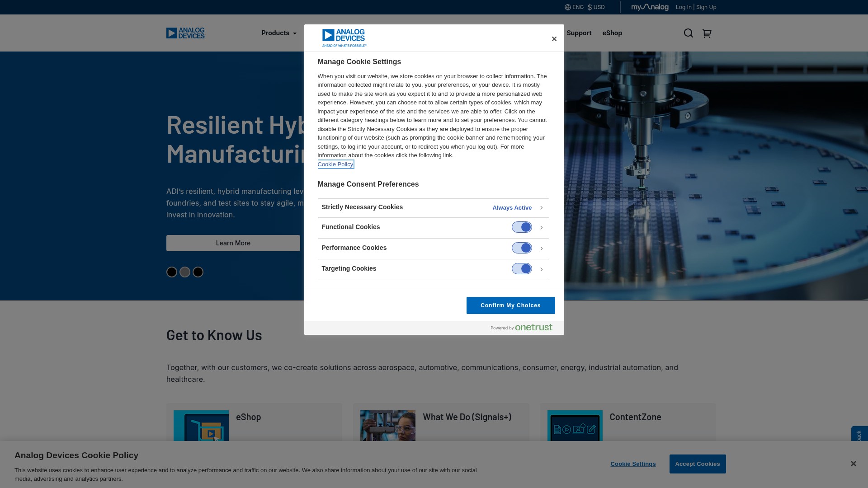The width and height of the screenshot is (868, 488).
Task: Open the myAnalog logo link
Action: pyautogui.click(x=650, y=7)
